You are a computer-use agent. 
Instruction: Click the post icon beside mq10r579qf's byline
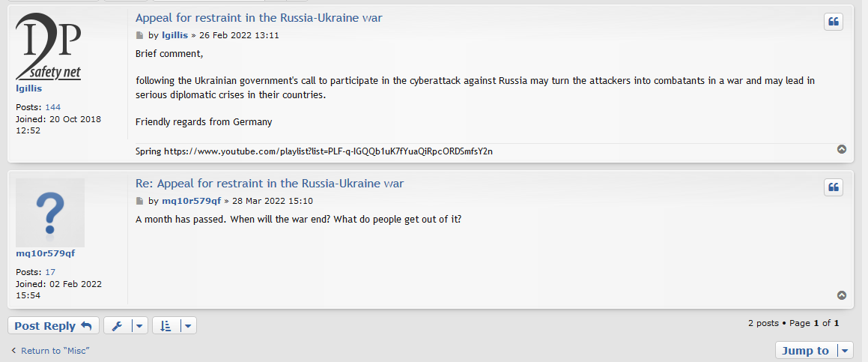click(x=139, y=201)
